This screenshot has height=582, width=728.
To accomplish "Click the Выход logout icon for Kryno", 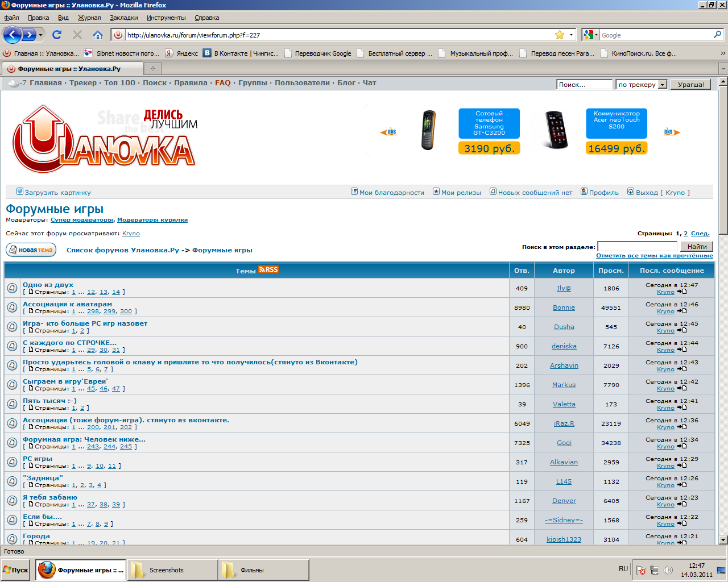I will pos(630,192).
